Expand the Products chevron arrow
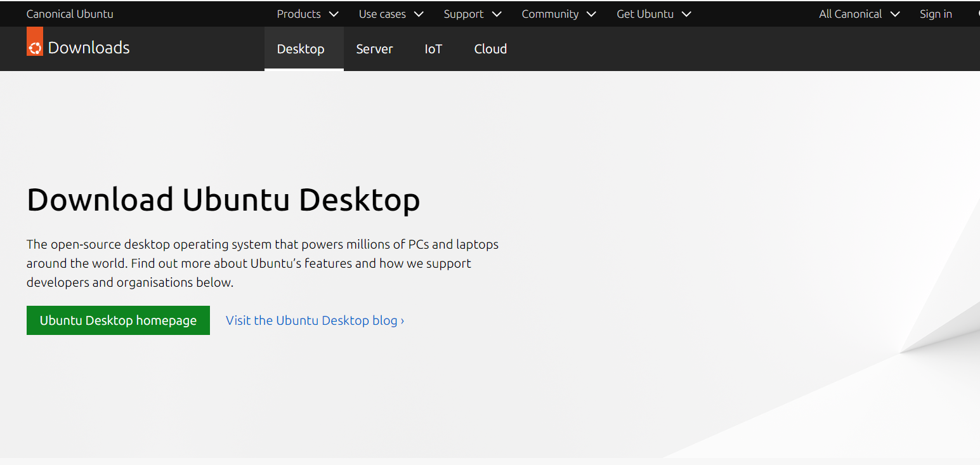Screen dimensions: 980x465 [334, 14]
